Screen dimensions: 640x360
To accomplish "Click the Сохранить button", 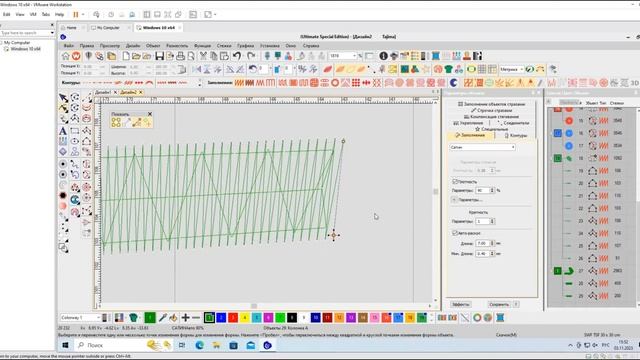I will pyautogui.click(x=499, y=304).
